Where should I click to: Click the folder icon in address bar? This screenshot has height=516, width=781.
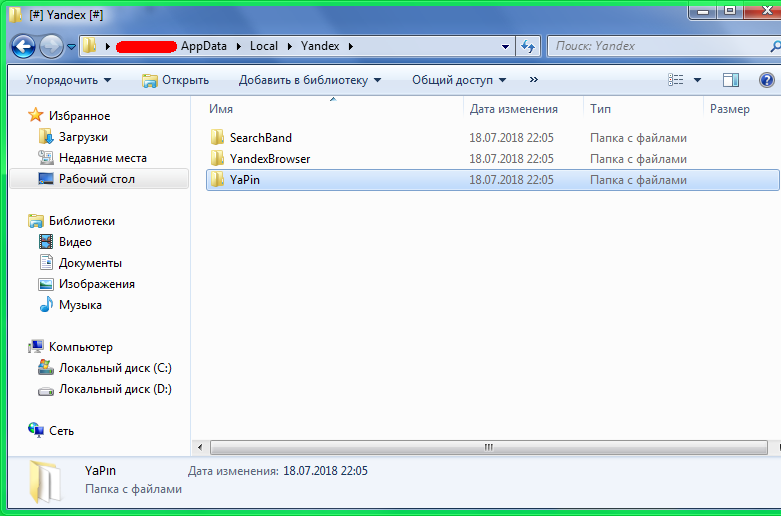click(89, 46)
